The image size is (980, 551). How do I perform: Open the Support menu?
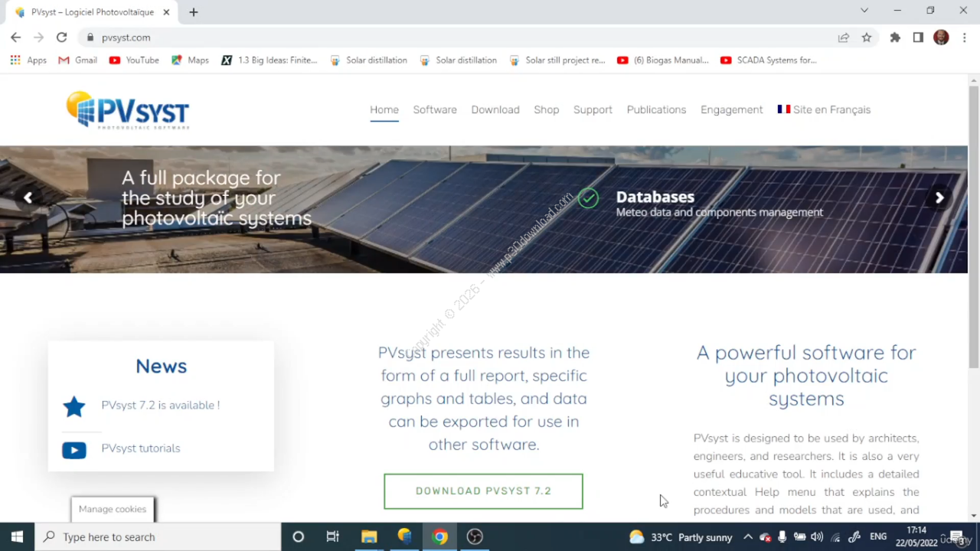(x=593, y=109)
